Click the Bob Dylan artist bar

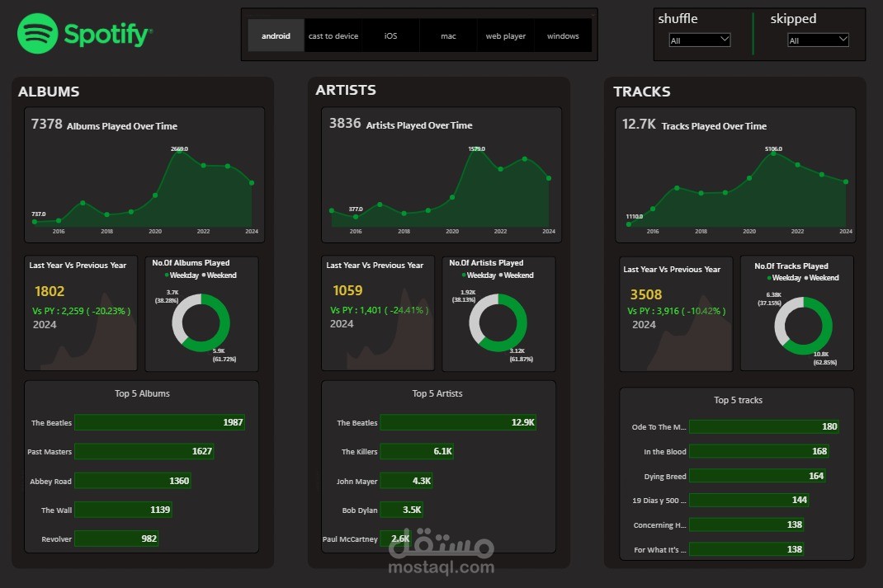tap(402, 510)
